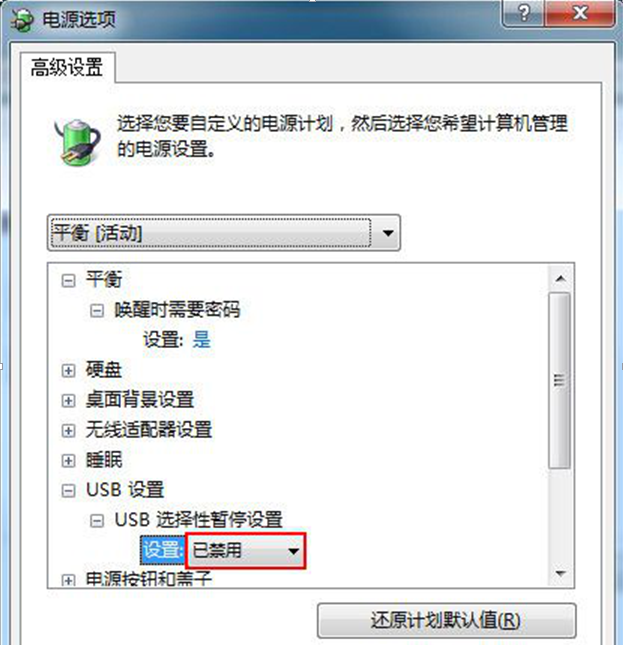
Task: Expand the 桌面背景设置 node
Action: tap(68, 401)
